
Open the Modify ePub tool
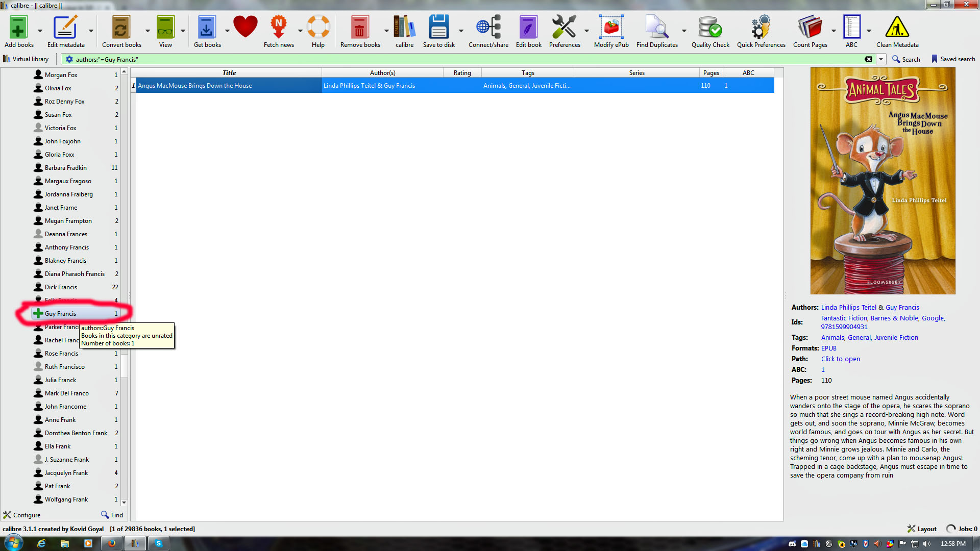(611, 28)
